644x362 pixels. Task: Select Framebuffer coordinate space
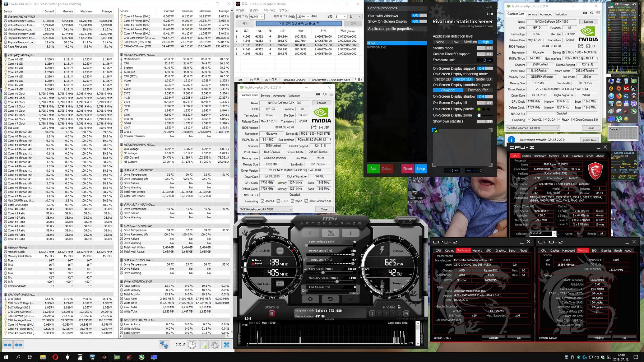click(477, 90)
